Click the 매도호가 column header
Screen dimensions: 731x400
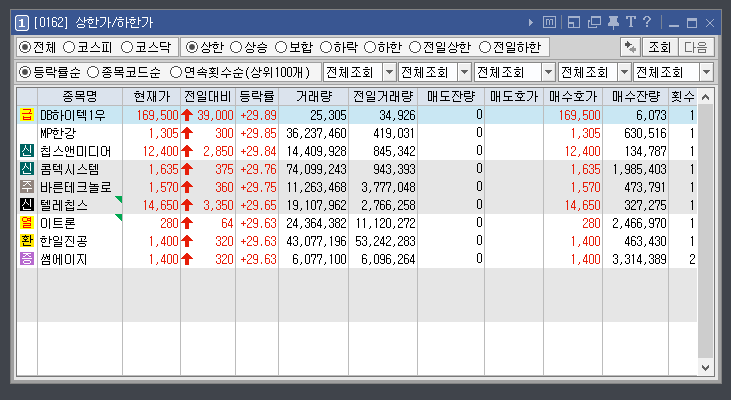click(514, 97)
